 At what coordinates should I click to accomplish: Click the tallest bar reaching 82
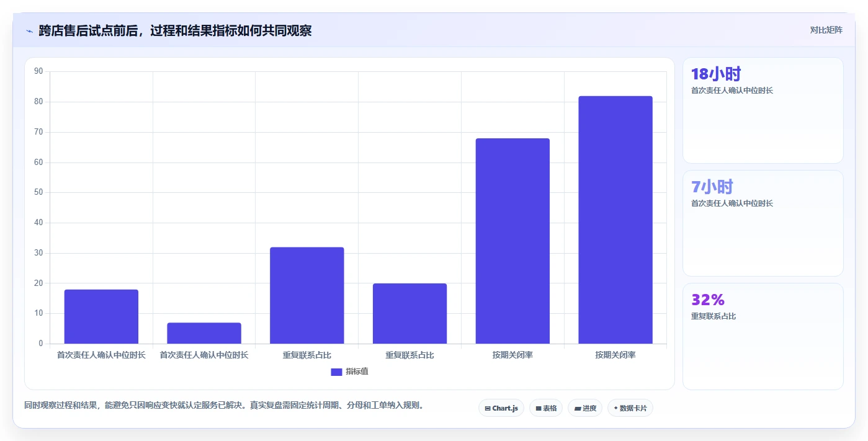[615, 220]
